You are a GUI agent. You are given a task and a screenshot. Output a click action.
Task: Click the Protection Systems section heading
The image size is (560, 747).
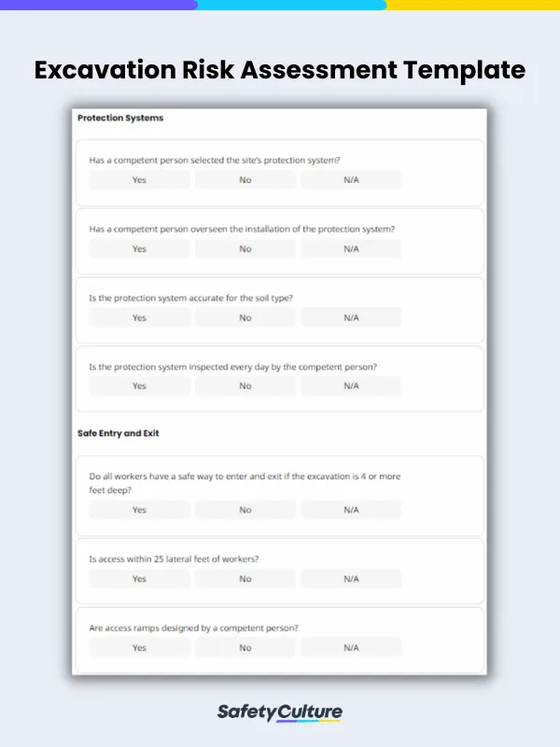[120, 119]
